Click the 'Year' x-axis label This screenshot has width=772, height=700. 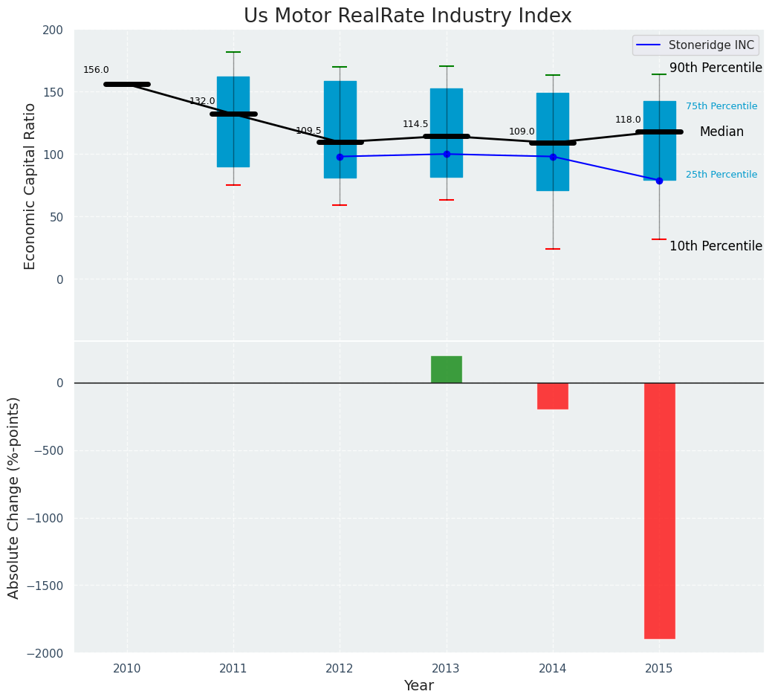[419, 686]
